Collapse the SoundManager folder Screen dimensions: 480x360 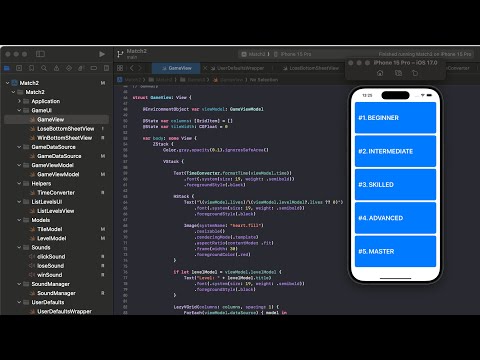[x=19, y=284]
